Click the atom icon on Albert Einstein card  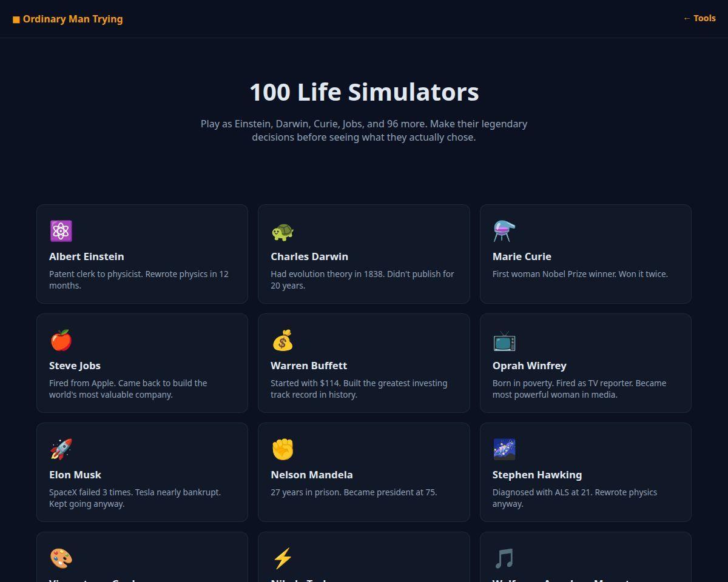tap(61, 231)
